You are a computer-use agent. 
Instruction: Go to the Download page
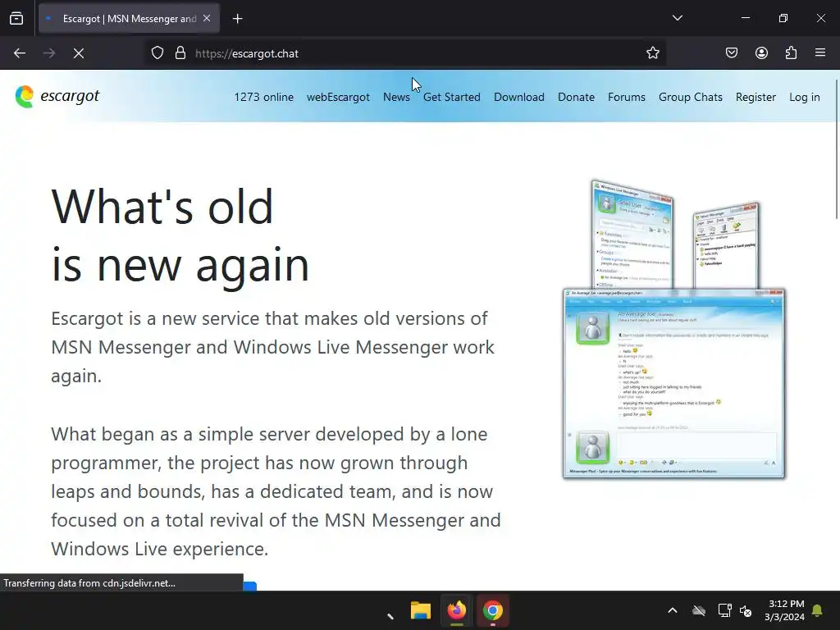point(519,97)
